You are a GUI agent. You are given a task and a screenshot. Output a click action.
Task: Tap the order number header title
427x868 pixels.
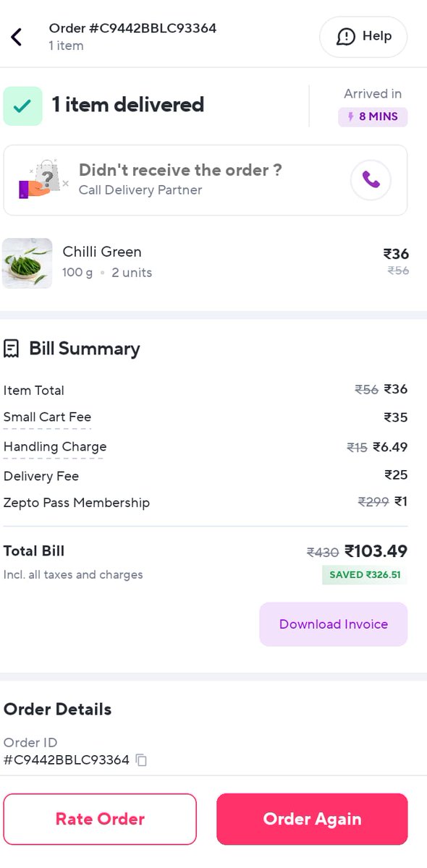tap(132, 28)
